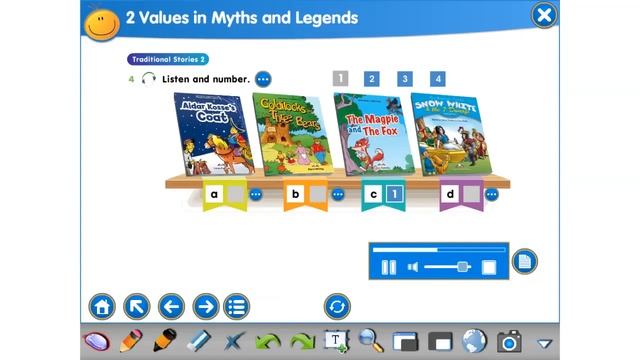Open the audio transcript document button

click(524, 262)
